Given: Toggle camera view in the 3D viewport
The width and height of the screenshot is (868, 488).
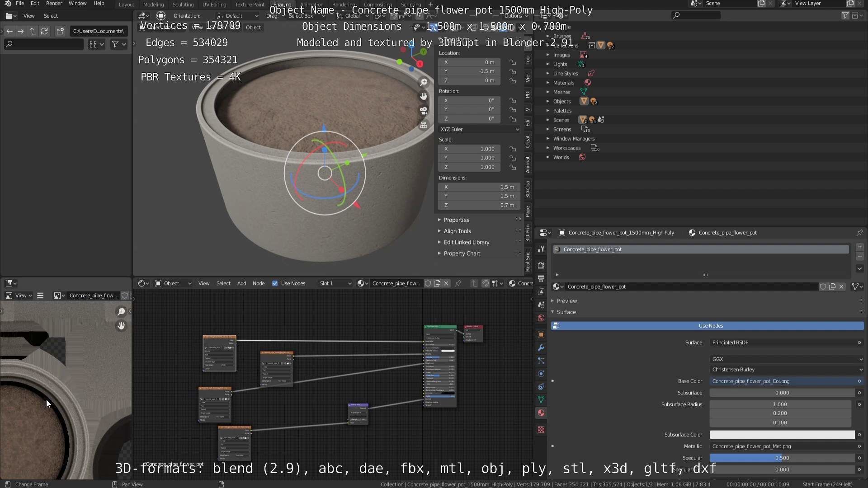Looking at the screenshot, I should click(424, 111).
